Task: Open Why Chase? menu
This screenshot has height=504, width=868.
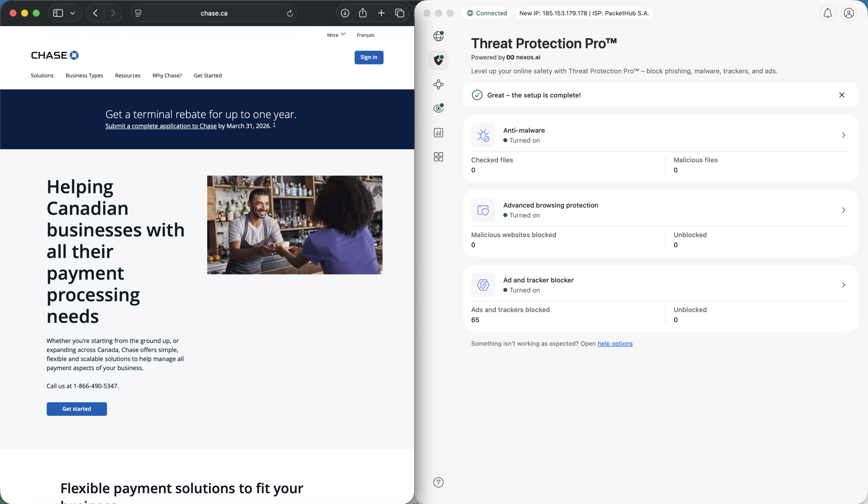Action: point(167,75)
